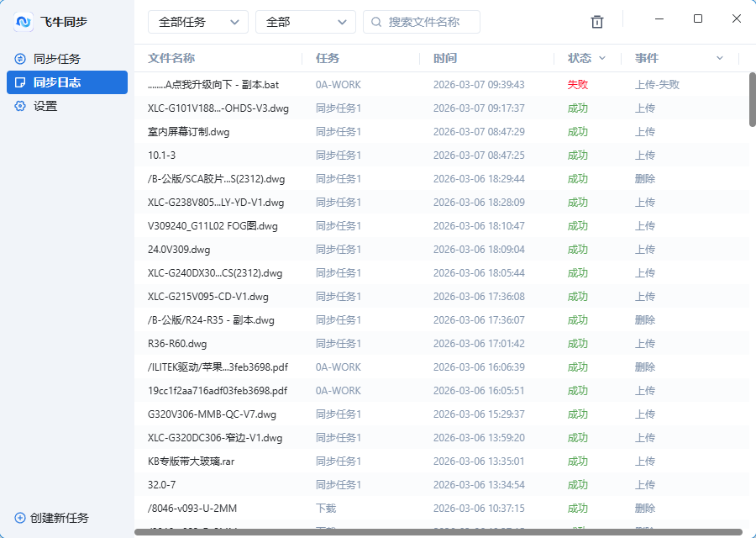Click the 0A-WORK task in the first row
This screenshot has width=756, height=538.
click(338, 84)
